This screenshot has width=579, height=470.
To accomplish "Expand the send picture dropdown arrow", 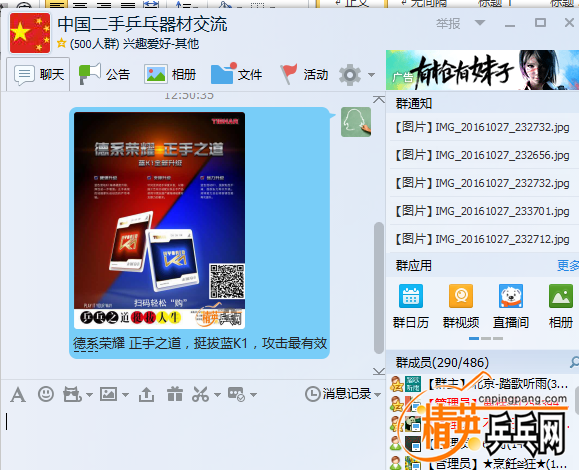I will coord(125,395).
